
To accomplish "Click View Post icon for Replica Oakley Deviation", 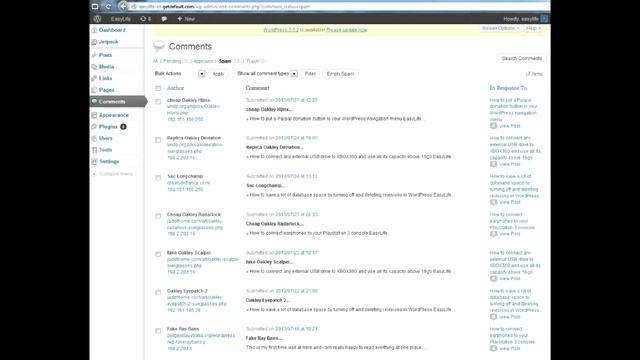I will click(493, 164).
